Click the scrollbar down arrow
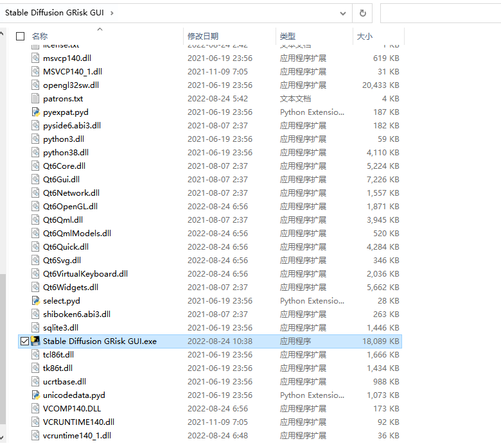This screenshot has height=448, width=501. (2, 438)
